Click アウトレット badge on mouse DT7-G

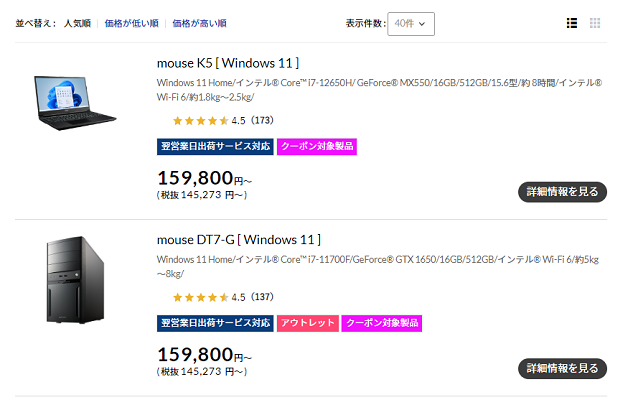pos(308,324)
